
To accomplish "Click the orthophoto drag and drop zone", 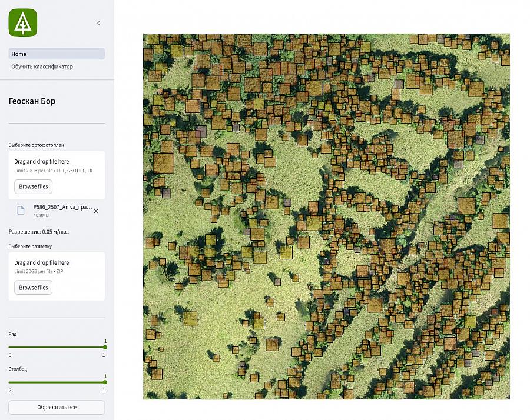I will tap(57, 165).
